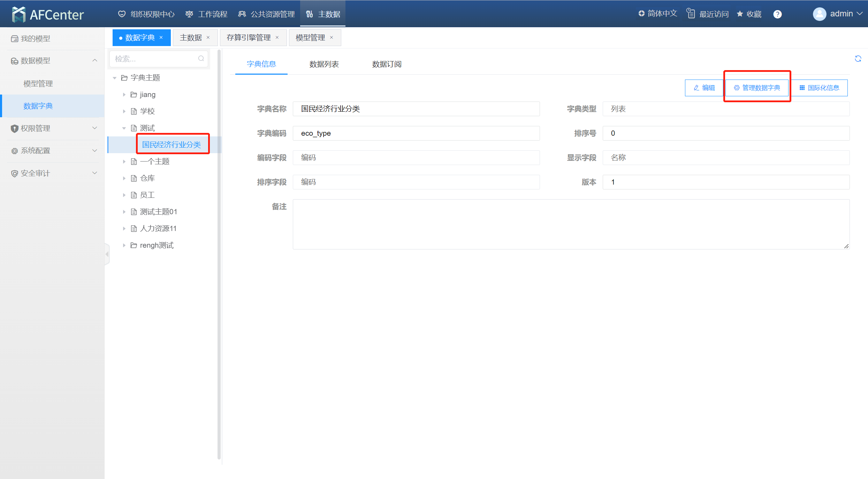This screenshot has width=868, height=479.
Task: Click the refresh icon at top right
Action: [x=858, y=59]
